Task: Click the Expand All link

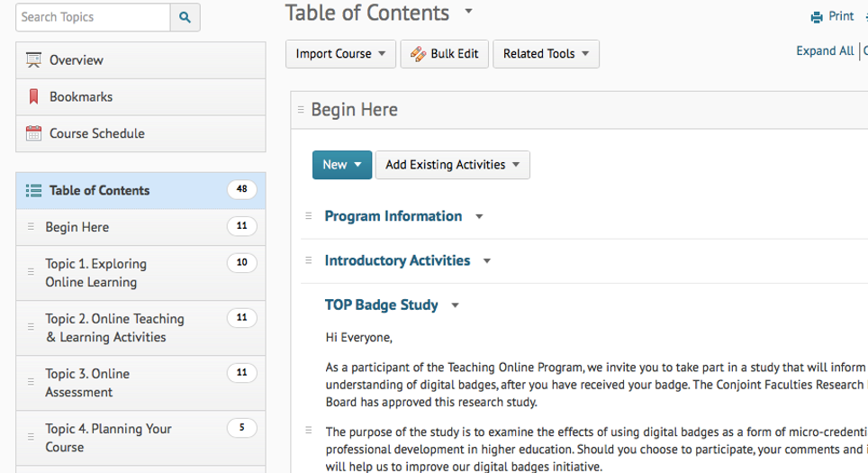Action: coord(824,51)
